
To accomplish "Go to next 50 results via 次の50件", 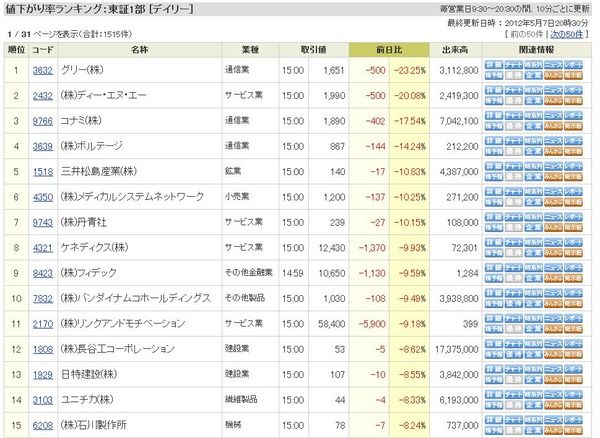I will pos(566,34).
